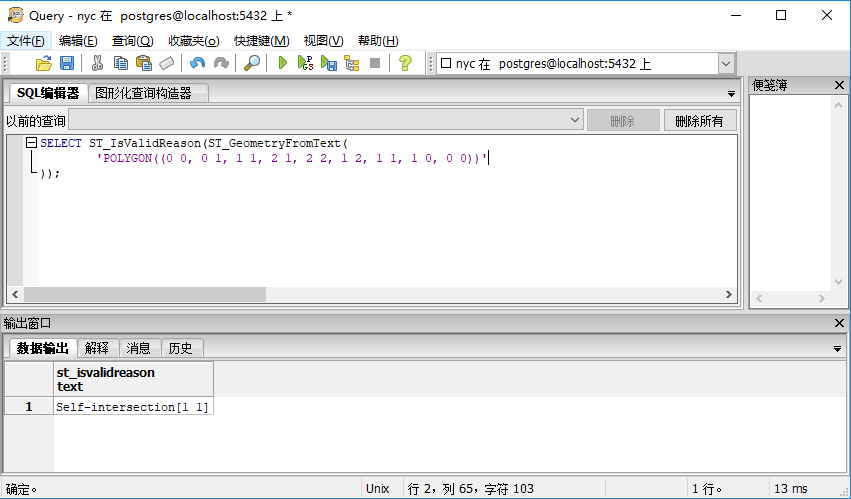Open database connection dropdown
Viewport: 851px width, 499px height.
[726, 64]
